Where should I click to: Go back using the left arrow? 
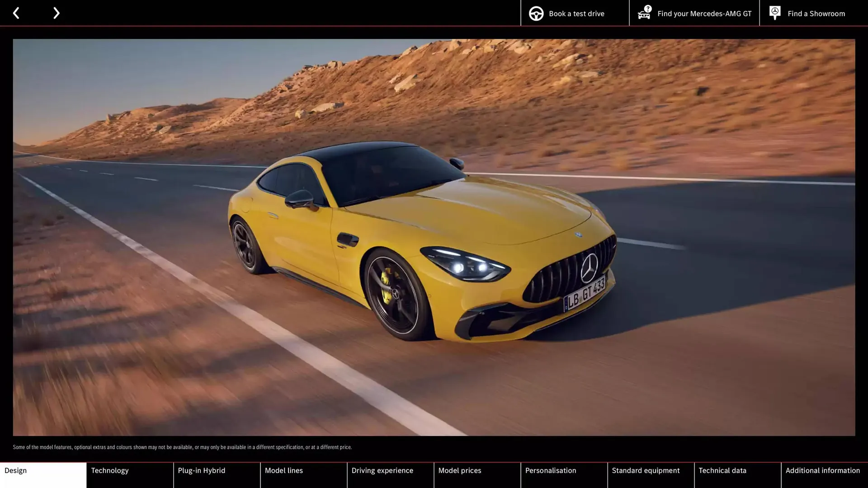pyautogui.click(x=16, y=13)
